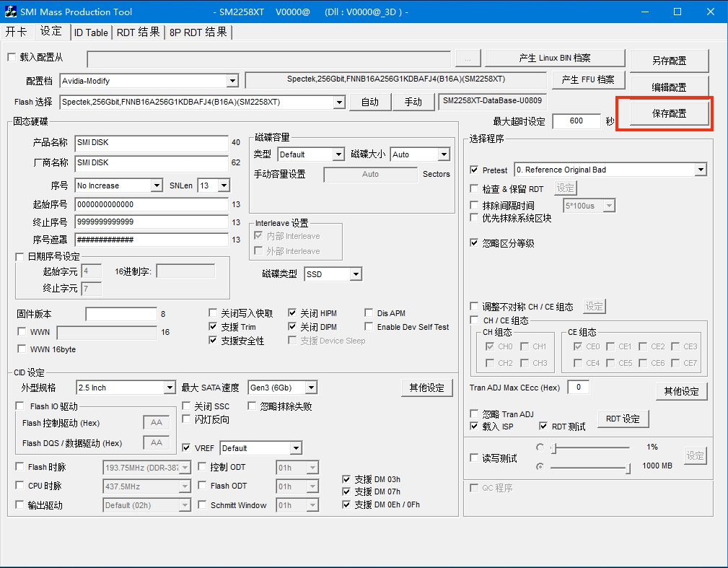The width and height of the screenshot is (728, 568).
Task: Click the 自动 flash select button
Action: (370, 102)
